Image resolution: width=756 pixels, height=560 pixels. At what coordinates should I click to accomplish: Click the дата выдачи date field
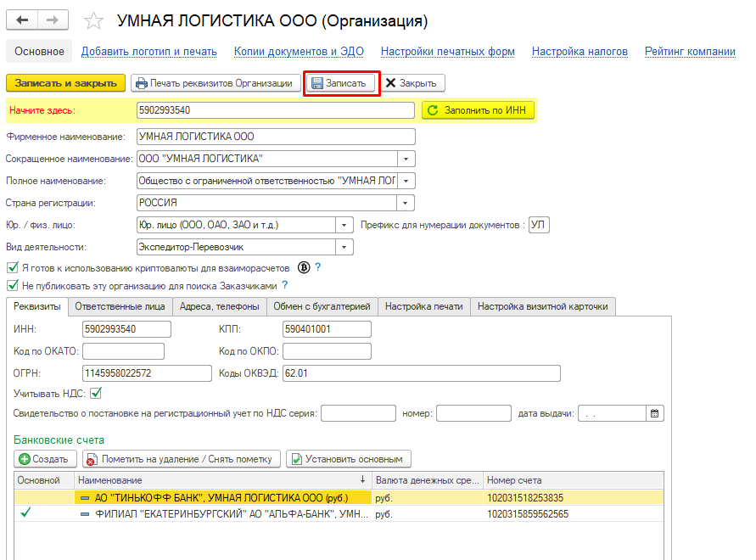click(613, 413)
